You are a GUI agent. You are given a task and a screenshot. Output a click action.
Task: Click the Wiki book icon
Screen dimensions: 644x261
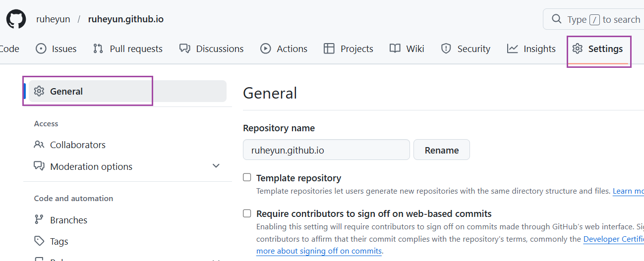(x=395, y=49)
